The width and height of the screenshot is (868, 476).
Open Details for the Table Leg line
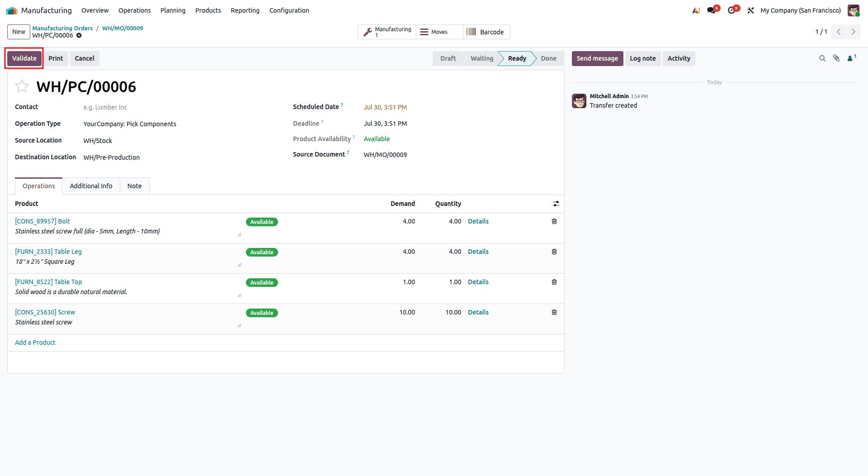click(x=478, y=252)
